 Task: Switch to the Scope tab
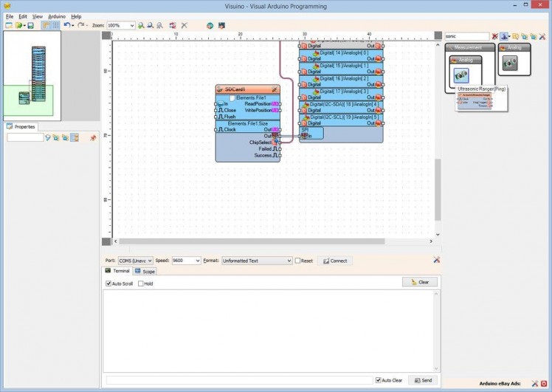point(145,272)
